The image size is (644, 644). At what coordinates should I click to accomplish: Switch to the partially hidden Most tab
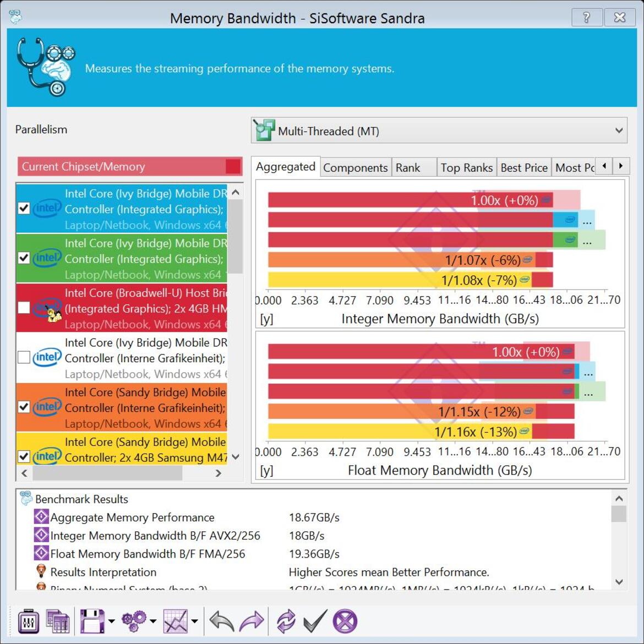(x=574, y=167)
